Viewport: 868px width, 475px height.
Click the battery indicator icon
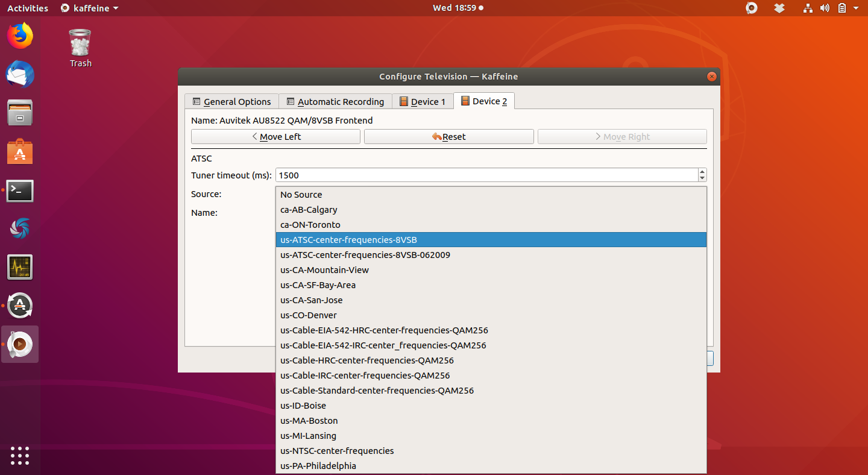(x=842, y=8)
